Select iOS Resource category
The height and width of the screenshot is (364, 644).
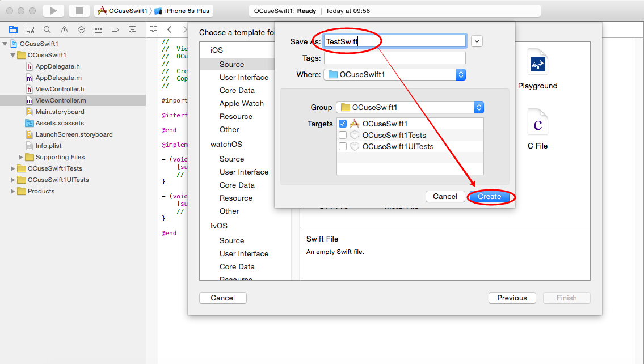235,117
